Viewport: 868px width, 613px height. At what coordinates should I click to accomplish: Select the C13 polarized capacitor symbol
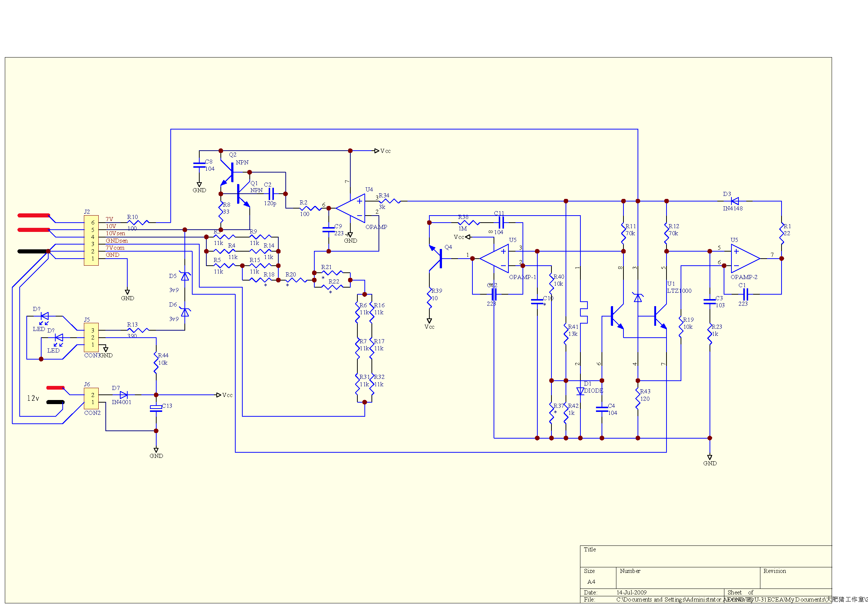pyautogui.click(x=156, y=409)
